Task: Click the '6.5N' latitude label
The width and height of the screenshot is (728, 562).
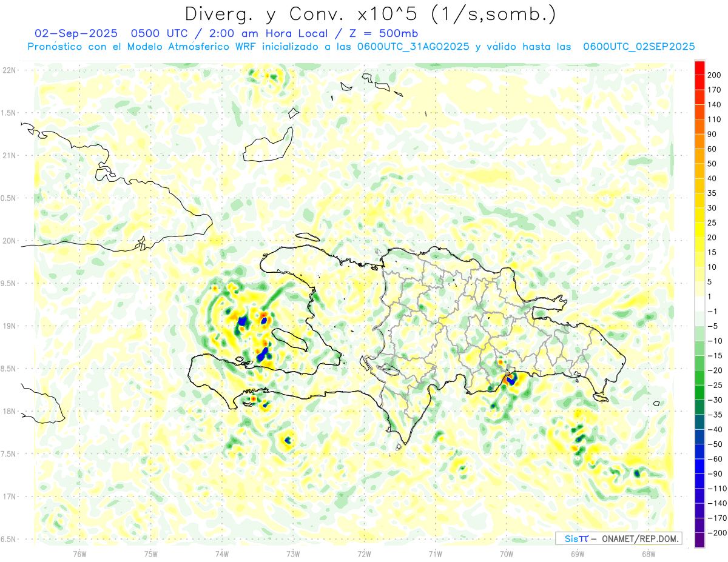Action: (8, 538)
